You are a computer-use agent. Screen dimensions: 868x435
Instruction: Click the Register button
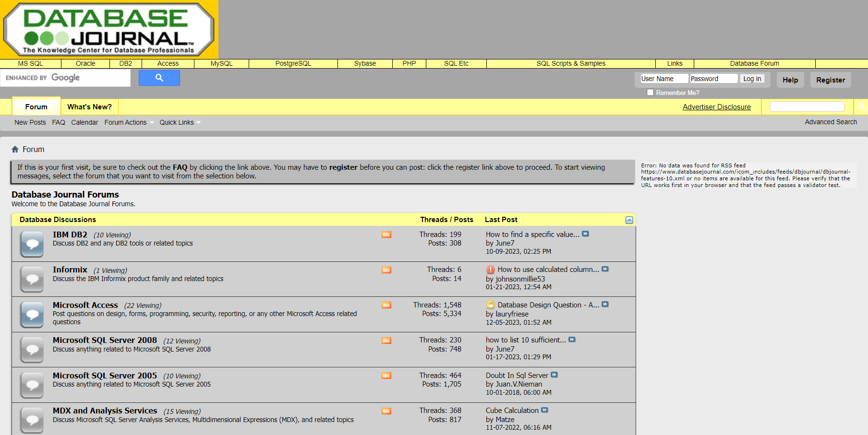point(830,80)
